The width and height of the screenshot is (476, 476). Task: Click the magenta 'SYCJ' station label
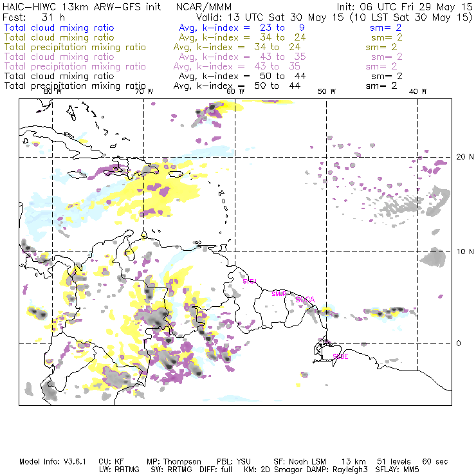tap(250, 281)
